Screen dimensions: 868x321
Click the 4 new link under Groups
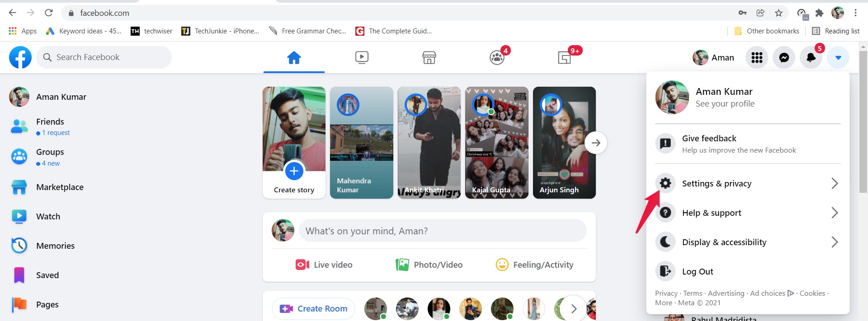coord(51,163)
